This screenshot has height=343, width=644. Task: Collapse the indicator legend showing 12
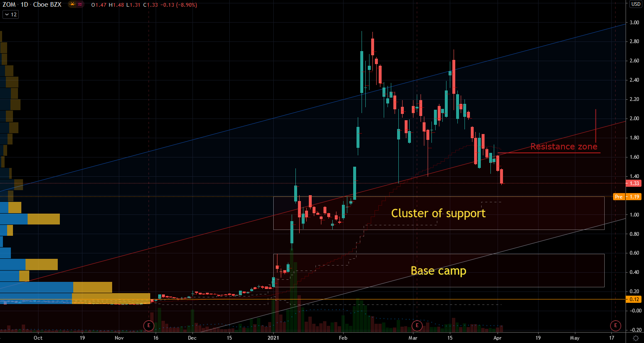pos(10,15)
